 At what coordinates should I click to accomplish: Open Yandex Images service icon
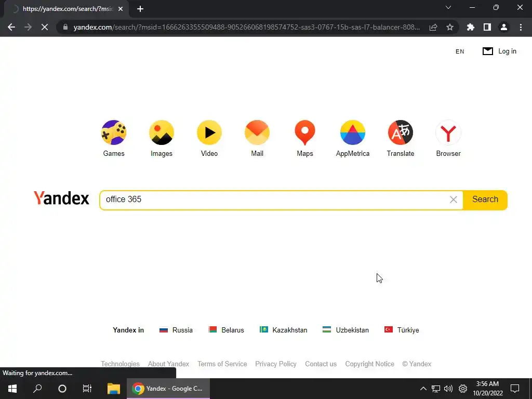tap(162, 132)
